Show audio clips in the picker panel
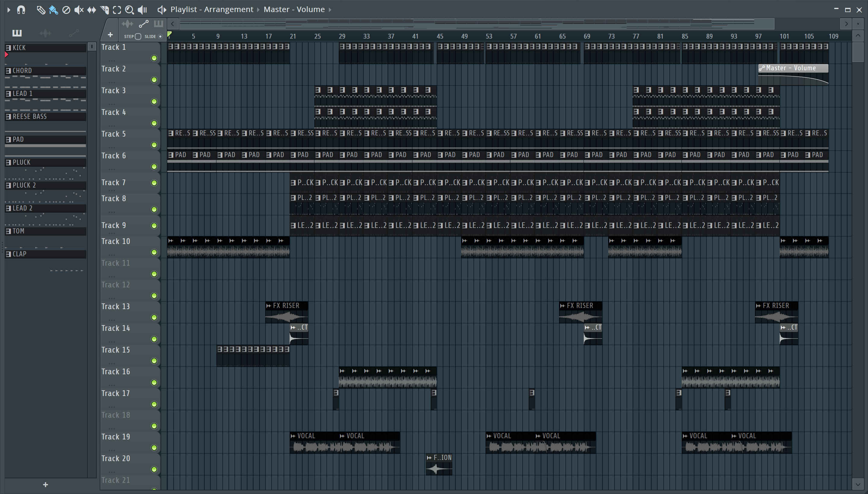The width and height of the screenshot is (868, 494). (45, 33)
